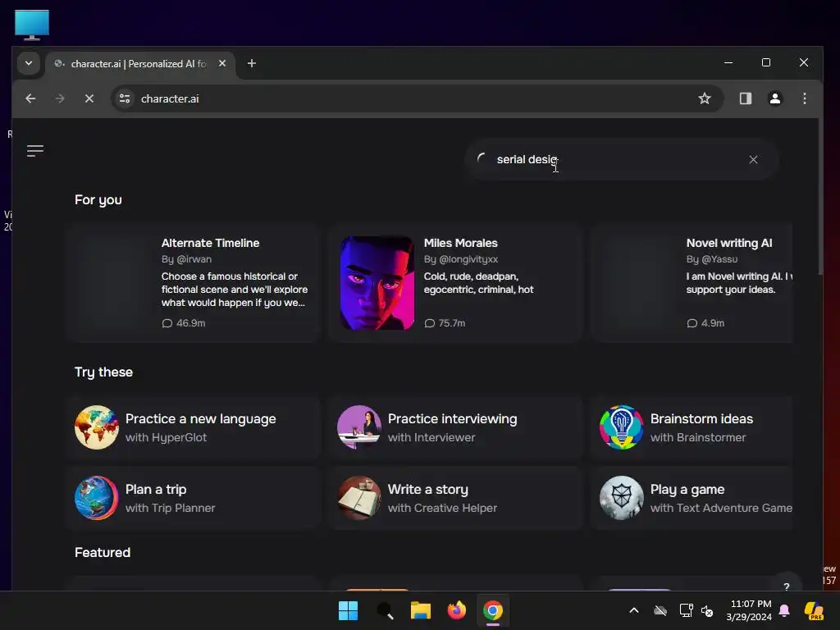The height and width of the screenshot is (630, 840).
Task: Click the 'Featured' section heading
Action: click(103, 552)
